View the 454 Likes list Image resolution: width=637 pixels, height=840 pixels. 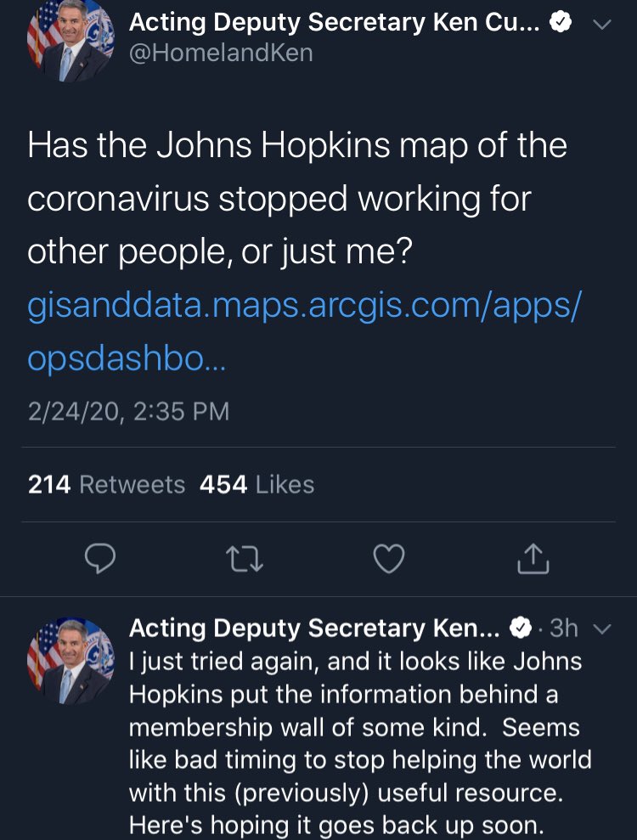pos(256,484)
